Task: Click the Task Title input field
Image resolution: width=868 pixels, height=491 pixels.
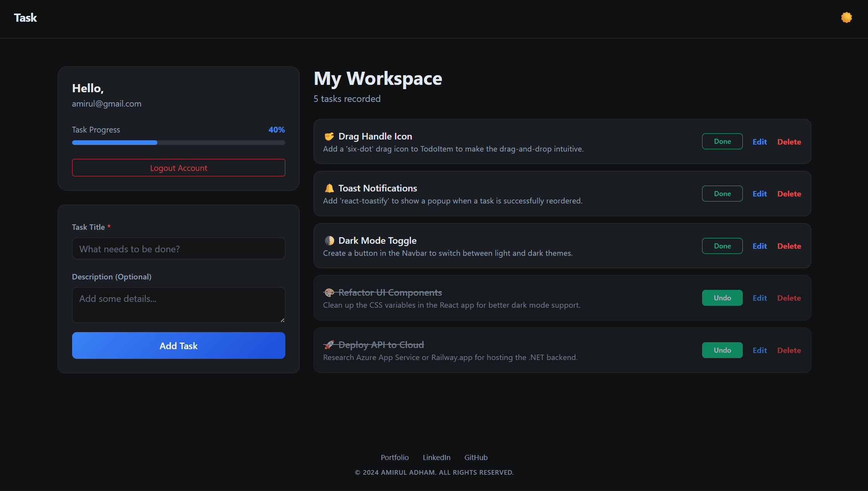Action: point(178,248)
